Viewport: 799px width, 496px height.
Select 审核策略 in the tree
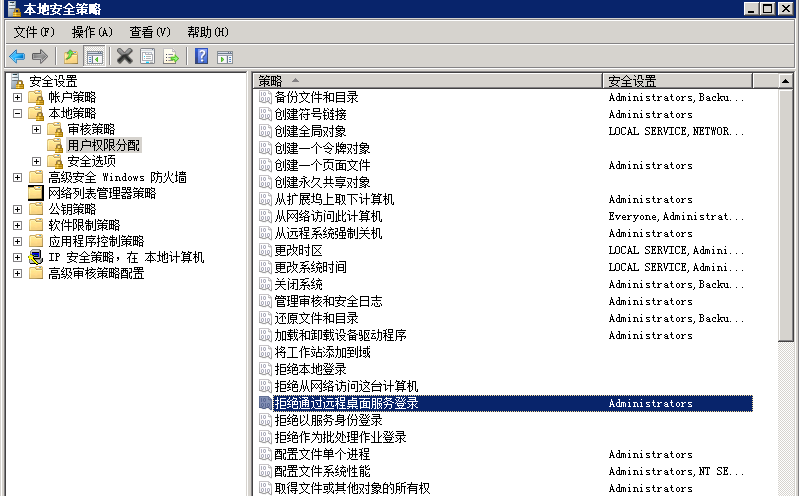coord(91,129)
